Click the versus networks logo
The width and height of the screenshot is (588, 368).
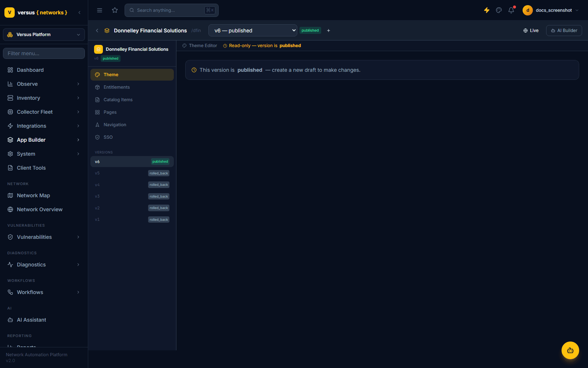tap(36, 13)
